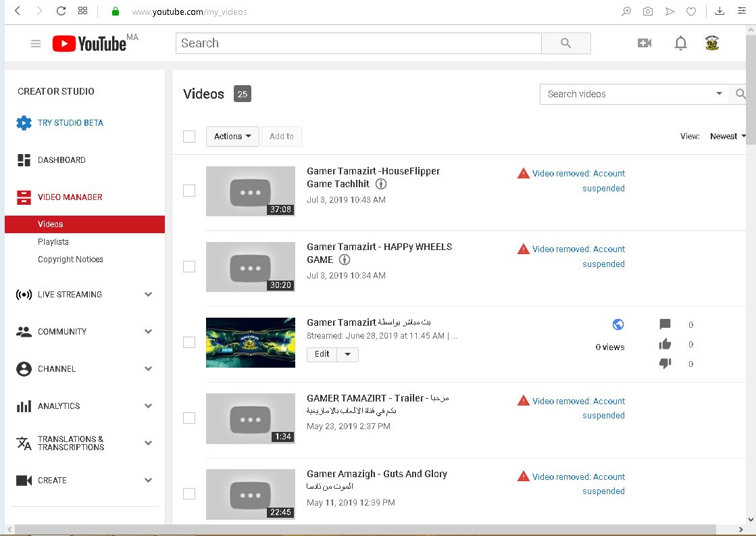
Task: Open browser downloads icon
Action: [x=720, y=11]
